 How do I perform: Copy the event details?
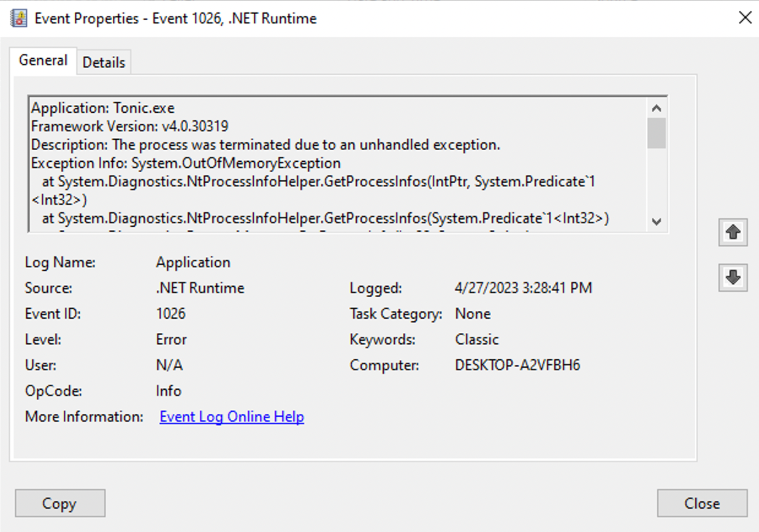(x=60, y=503)
